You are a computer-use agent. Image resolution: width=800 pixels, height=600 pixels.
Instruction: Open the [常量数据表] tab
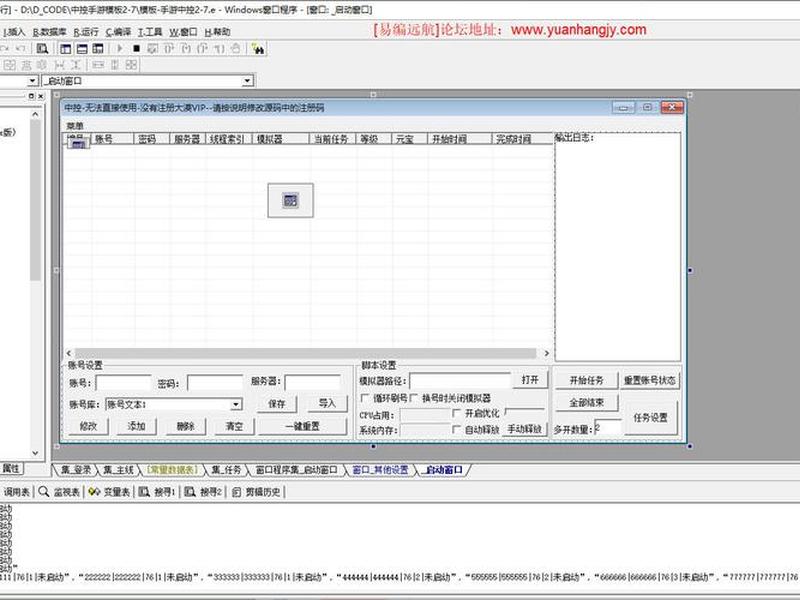click(171, 470)
